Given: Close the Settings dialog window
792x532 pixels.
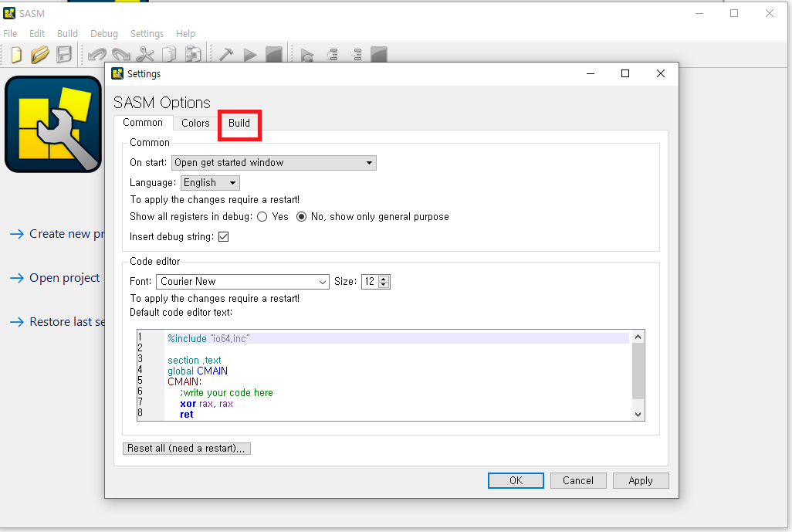Looking at the screenshot, I should pos(660,74).
